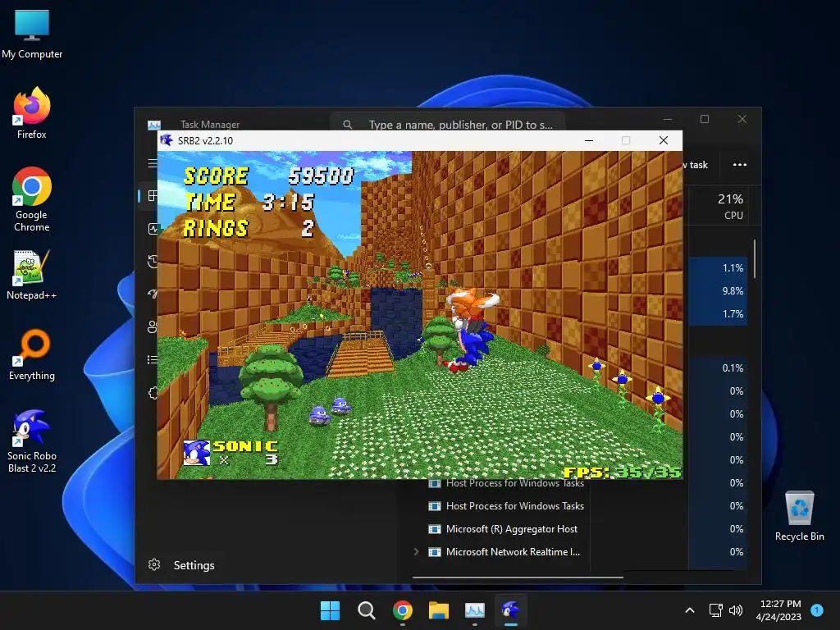The width and height of the screenshot is (840, 630).
Task: Switch to SRB2 game taskbar icon
Action: click(511, 610)
